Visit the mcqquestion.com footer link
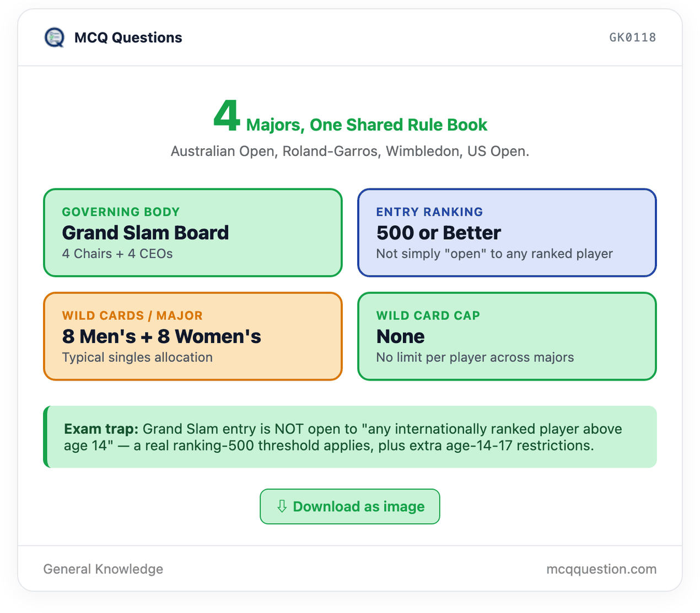This screenshot has height=613, width=700. 601,569
